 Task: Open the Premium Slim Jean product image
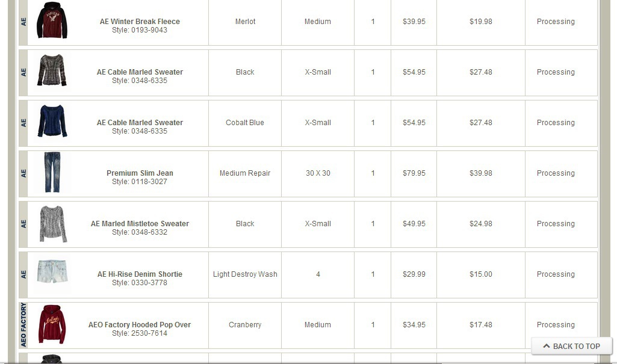point(52,173)
